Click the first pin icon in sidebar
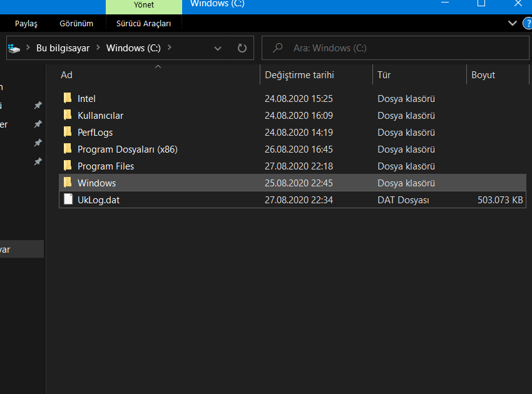Screen dimensions: 532x394 pos(38,106)
